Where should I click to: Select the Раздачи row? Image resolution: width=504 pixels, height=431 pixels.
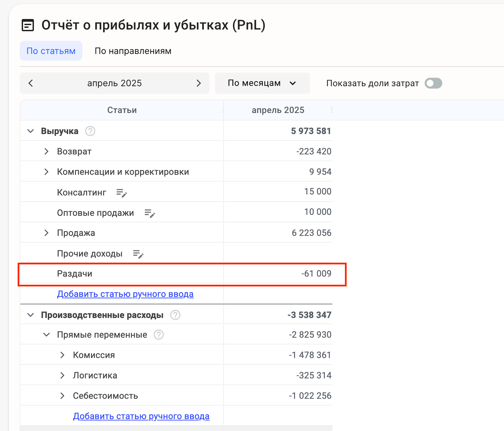[x=75, y=274]
